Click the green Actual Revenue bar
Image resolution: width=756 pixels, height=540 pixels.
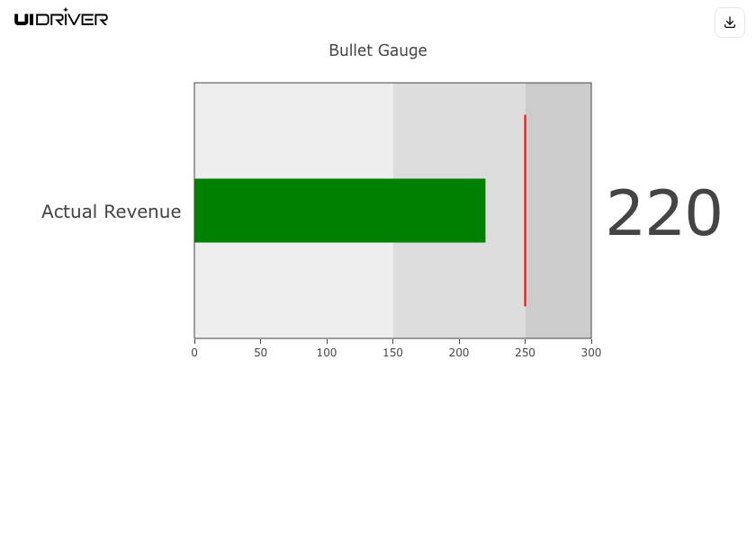coord(339,211)
